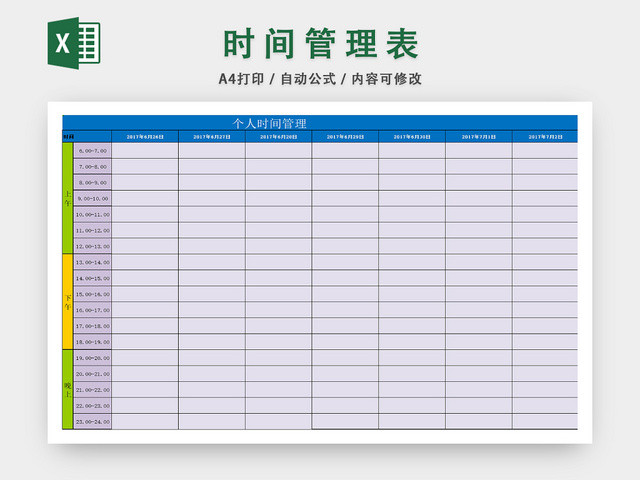Click the empty cell for 13.00-14.00 under 2017年6月29日
Viewport: 640px width, 480px height.
(345, 262)
